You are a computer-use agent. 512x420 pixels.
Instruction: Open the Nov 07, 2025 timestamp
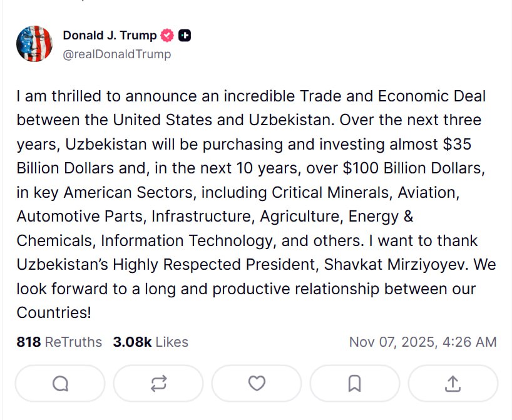[422, 342]
